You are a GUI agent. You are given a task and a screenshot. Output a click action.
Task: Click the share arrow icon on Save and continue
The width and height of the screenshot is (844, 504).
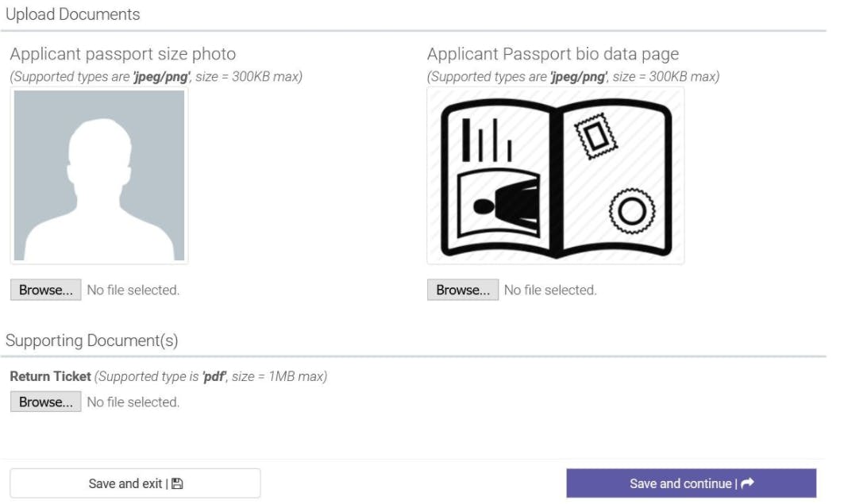(x=747, y=483)
